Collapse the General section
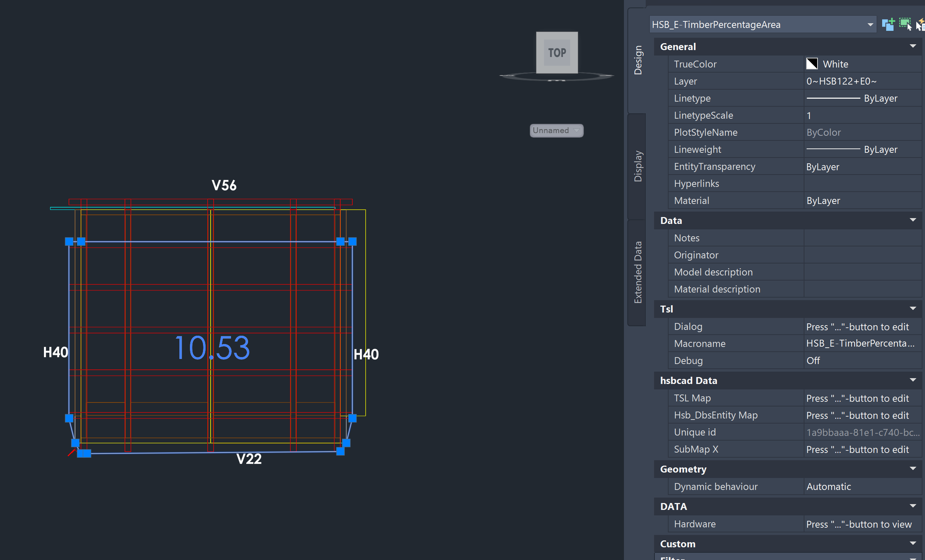 point(913,46)
